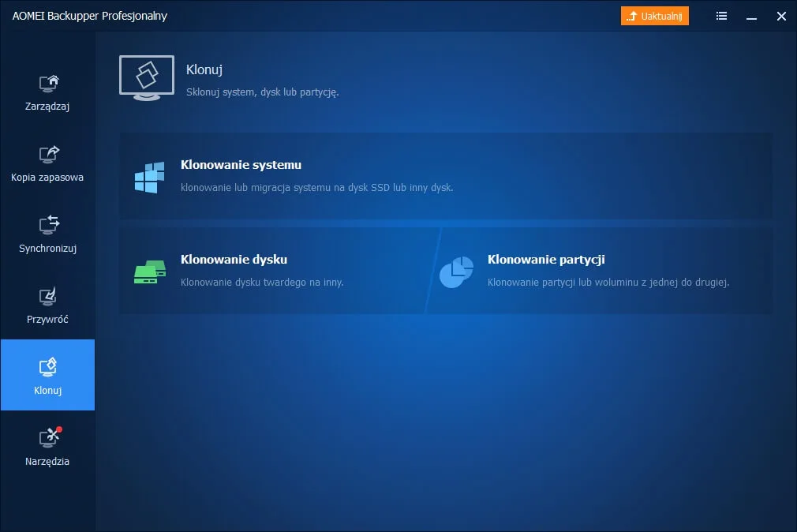Image resolution: width=797 pixels, height=532 pixels.
Task: Choose Klonowanie systemu option title
Action: [241, 165]
